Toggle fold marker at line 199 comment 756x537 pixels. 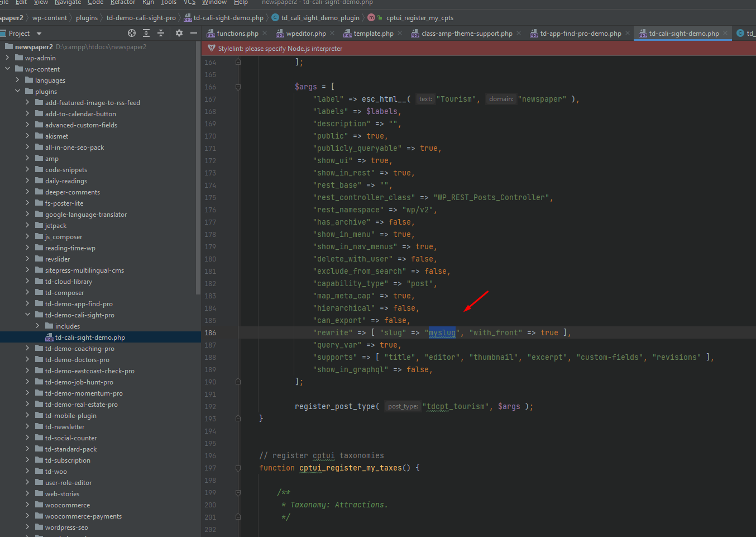coord(238,492)
